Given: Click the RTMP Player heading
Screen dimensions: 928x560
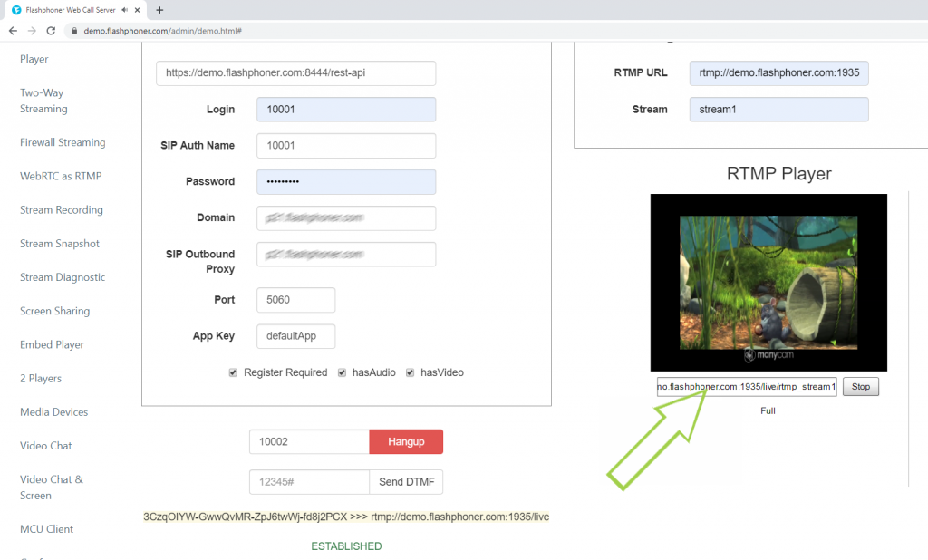Looking at the screenshot, I should point(778,173).
